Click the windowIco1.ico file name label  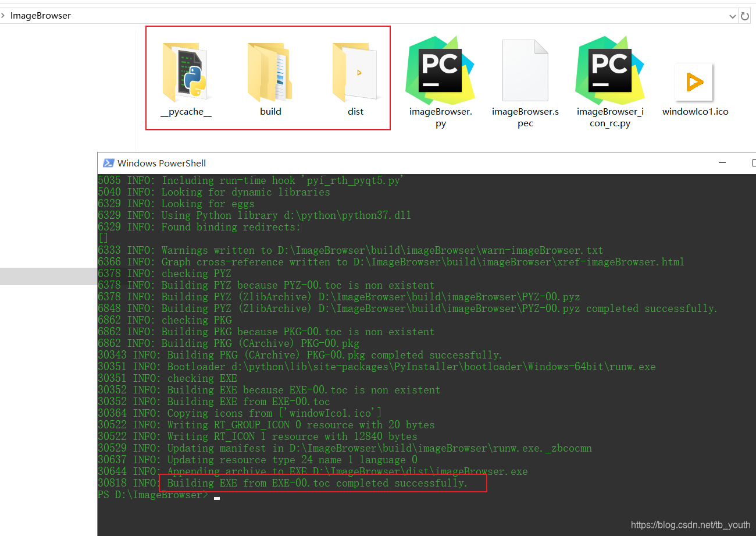click(695, 112)
